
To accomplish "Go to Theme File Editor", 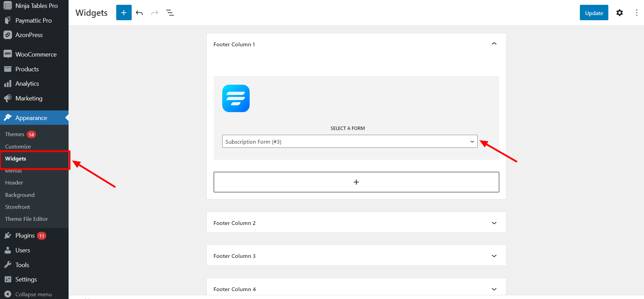I will pos(26,219).
